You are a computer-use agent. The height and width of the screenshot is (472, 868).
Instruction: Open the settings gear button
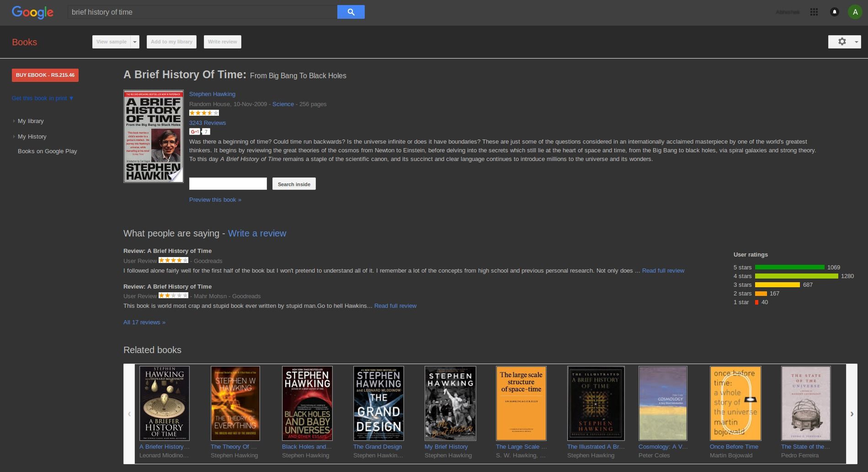tap(844, 42)
